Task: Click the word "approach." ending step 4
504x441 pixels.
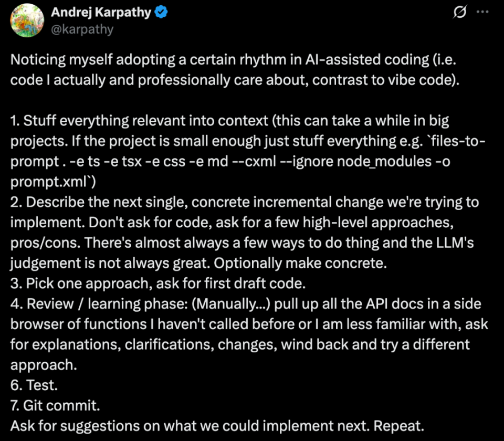Action: tap(44, 365)
